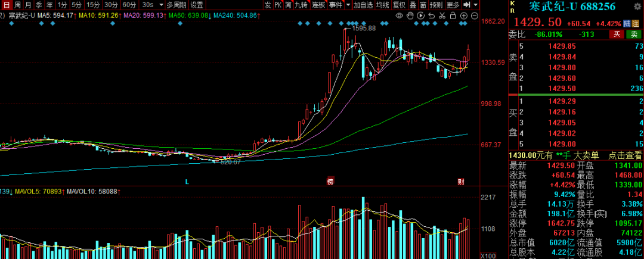This screenshot has height=259, width=644.
Task: Select the 60分 period tab
Action: [129, 5]
